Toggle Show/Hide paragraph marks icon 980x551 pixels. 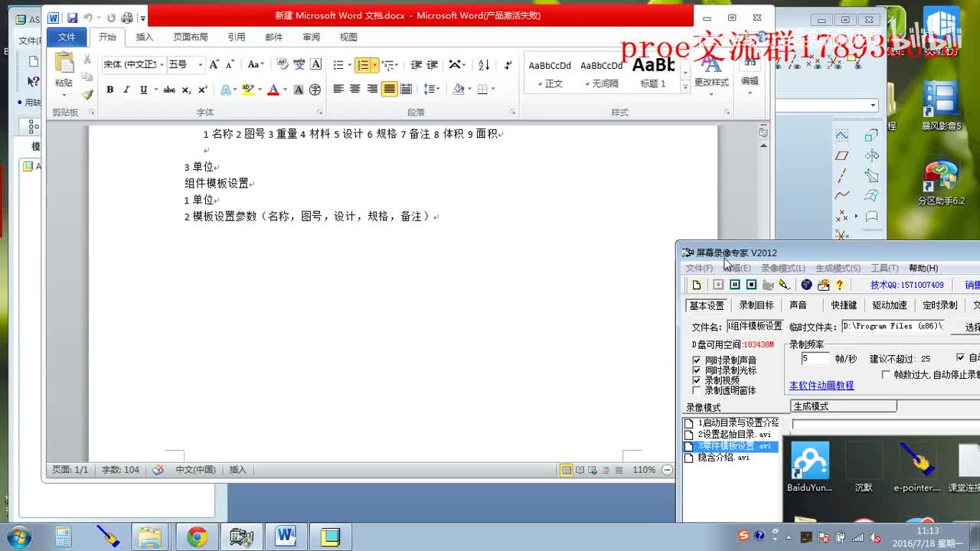pos(508,65)
